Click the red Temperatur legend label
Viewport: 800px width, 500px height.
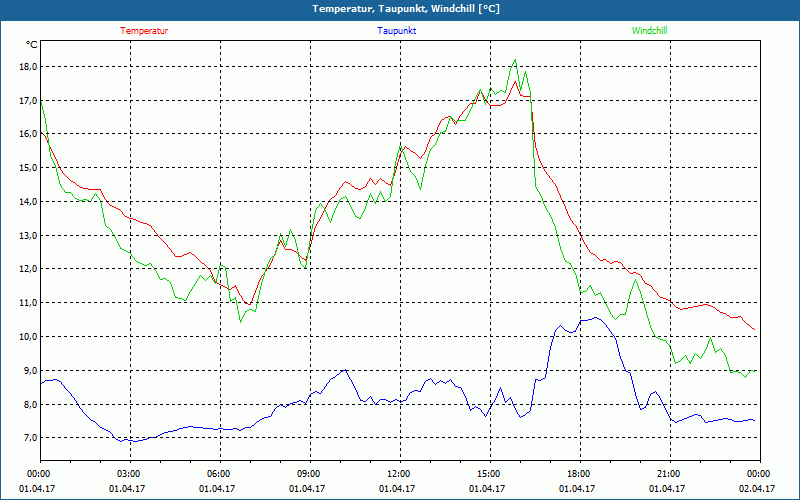pyautogui.click(x=144, y=31)
